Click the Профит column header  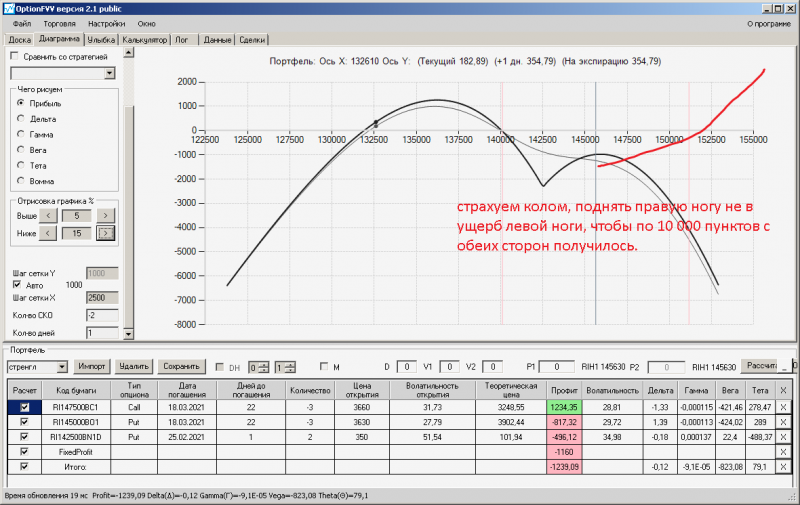tap(564, 390)
